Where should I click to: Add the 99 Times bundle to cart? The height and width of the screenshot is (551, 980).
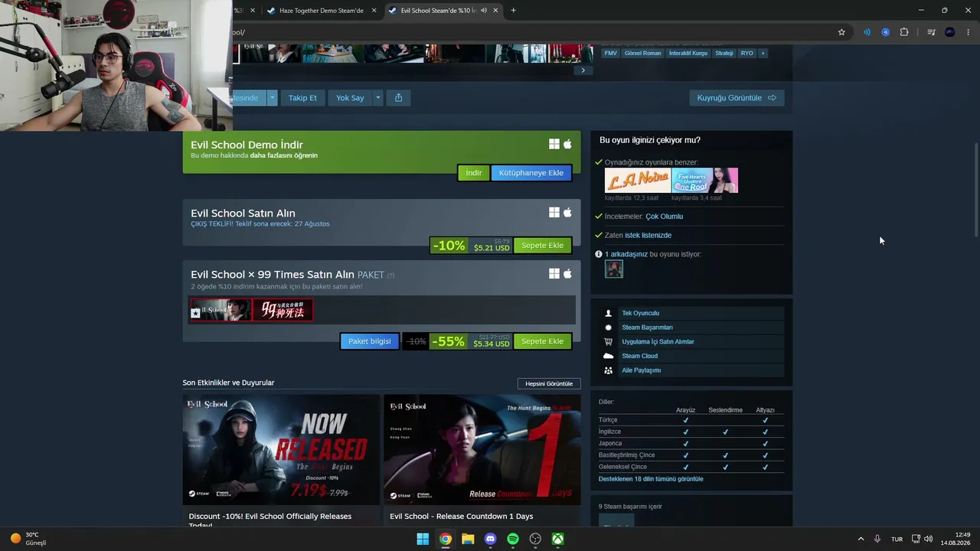542,341
